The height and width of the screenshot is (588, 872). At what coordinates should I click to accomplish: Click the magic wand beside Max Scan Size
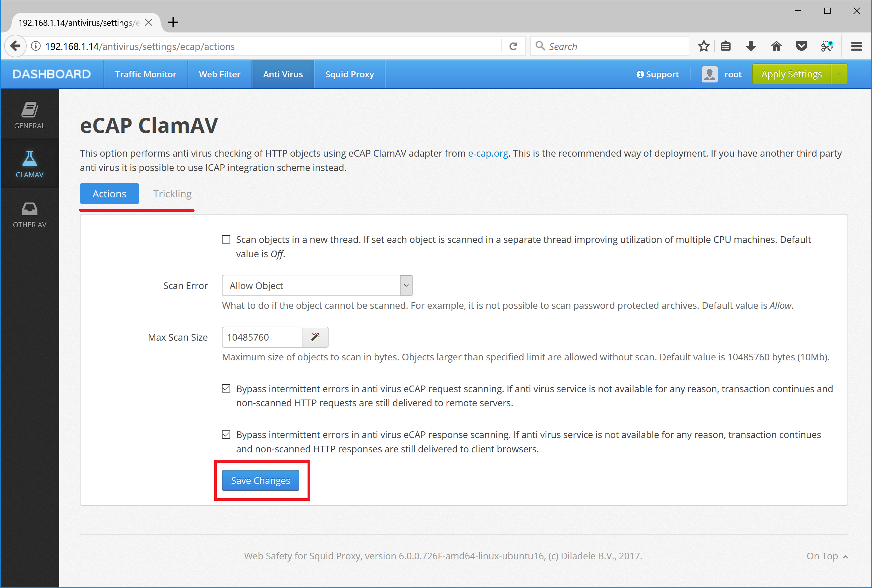(x=315, y=337)
